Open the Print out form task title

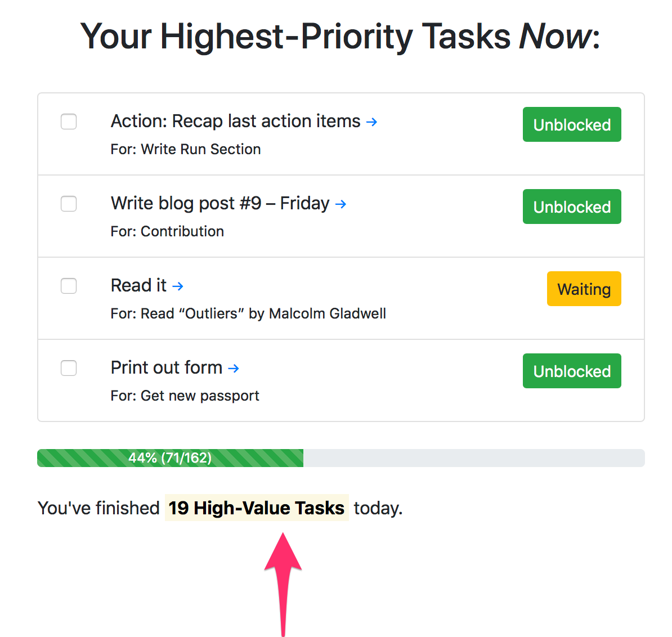(x=167, y=368)
